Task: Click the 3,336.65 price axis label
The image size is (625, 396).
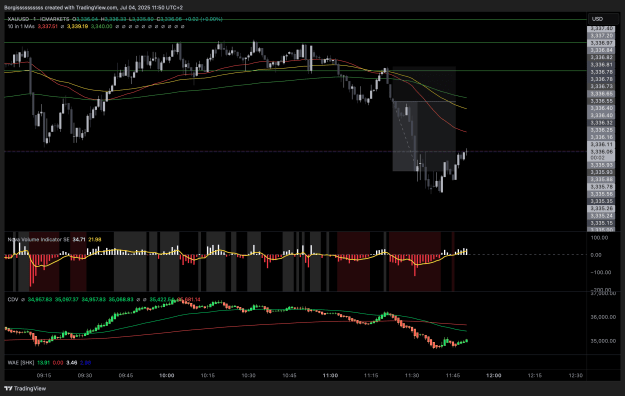Action: 601,94
